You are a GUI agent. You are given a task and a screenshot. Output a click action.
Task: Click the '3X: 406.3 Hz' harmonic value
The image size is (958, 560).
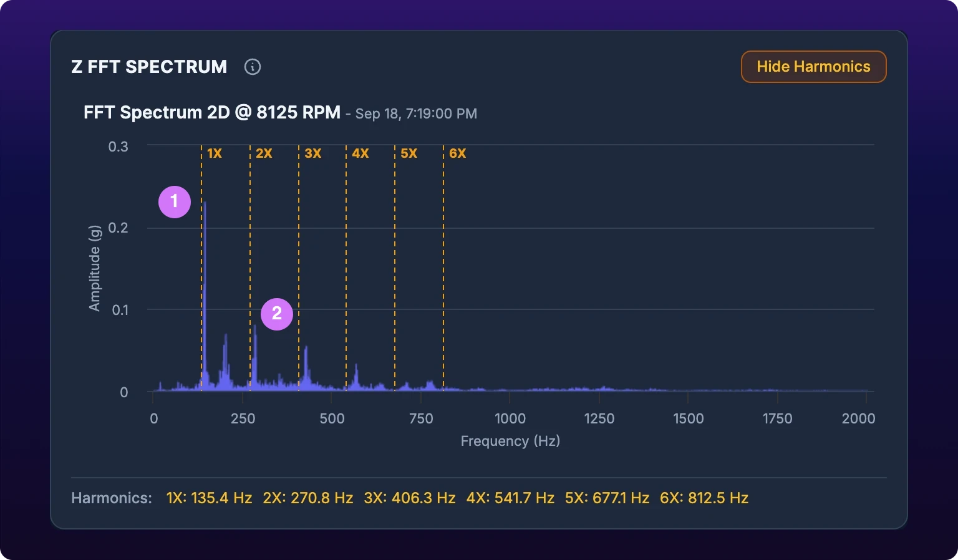tap(410, 498)
